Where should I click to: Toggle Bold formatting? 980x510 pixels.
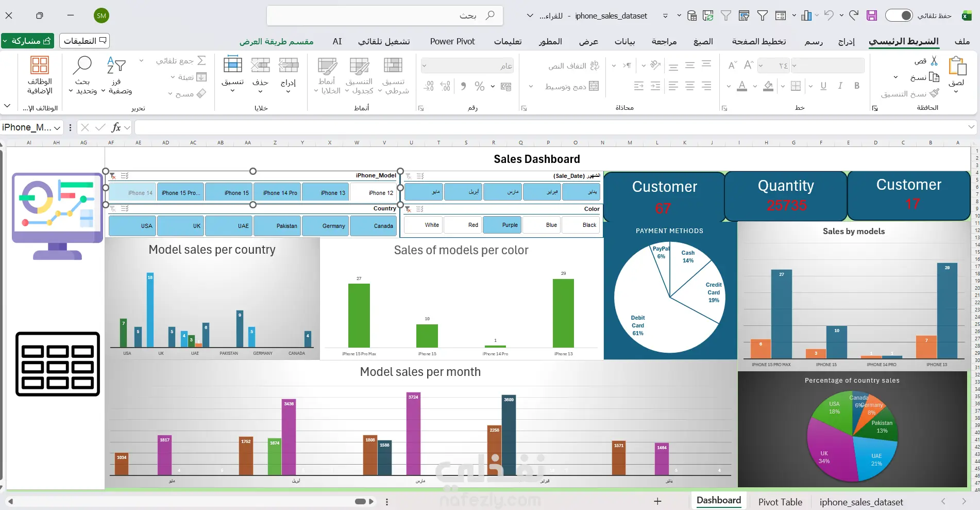click(856, 86)
